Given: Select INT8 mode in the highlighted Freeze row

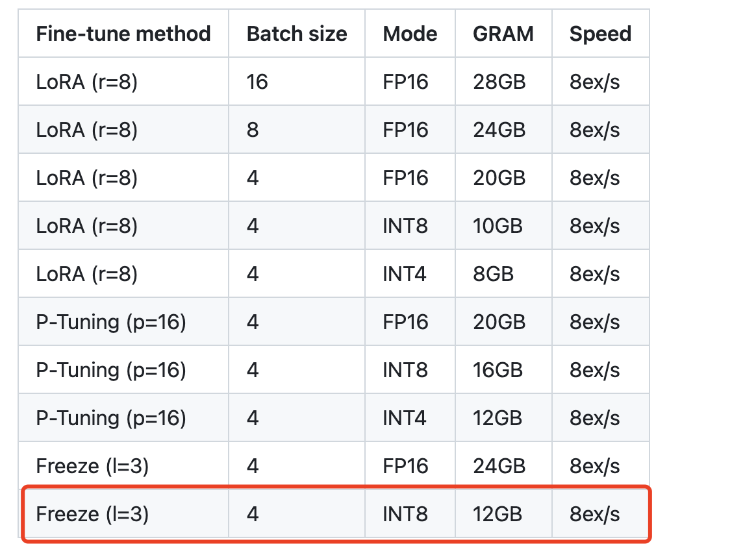Looking at the screenshot, I should [405, 515].
